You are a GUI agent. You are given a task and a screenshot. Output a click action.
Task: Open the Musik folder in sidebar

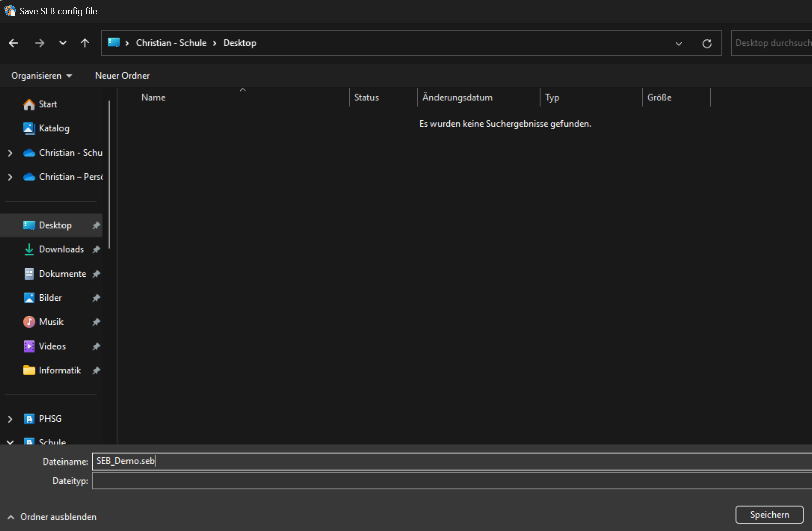click(51, 322)
